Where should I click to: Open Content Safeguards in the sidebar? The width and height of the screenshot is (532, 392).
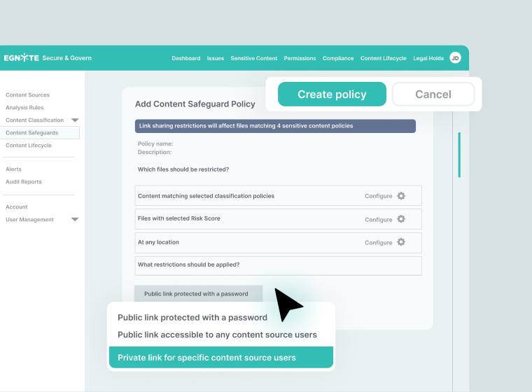[x=32, y=133]
